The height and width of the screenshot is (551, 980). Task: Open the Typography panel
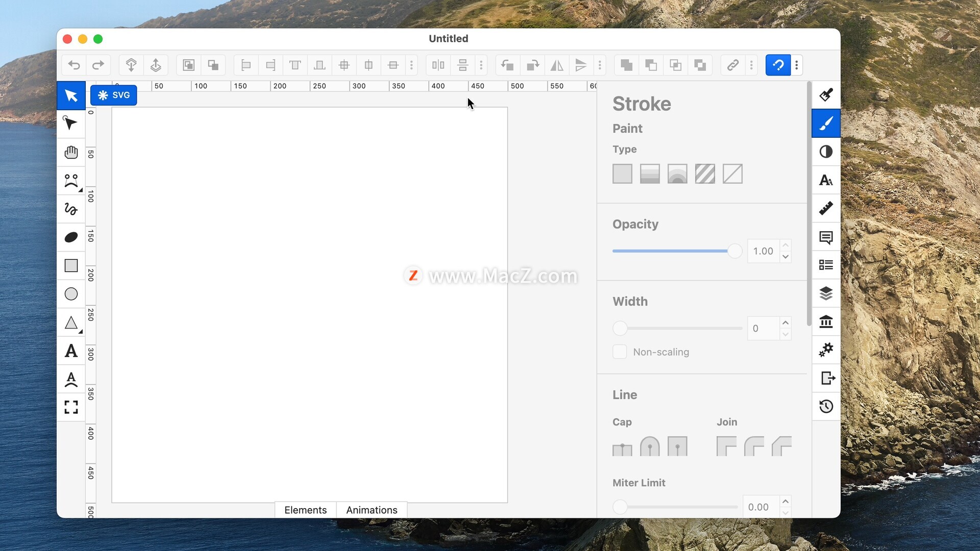coord(826,180)
